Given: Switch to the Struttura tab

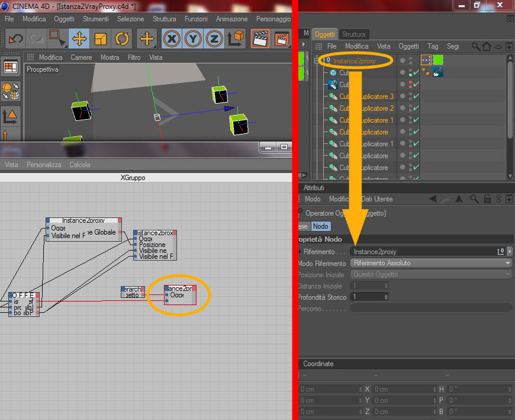Looking at the screenshot, I should tap(353, 34).
